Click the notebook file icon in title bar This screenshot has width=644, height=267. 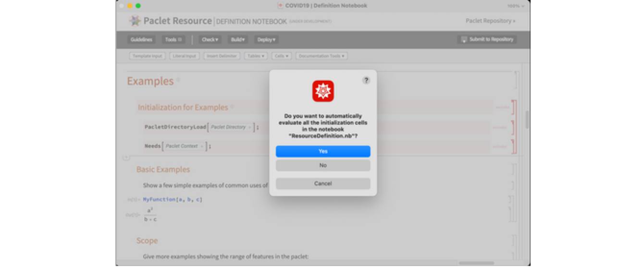pyautogui.click(x=280, y=6)
